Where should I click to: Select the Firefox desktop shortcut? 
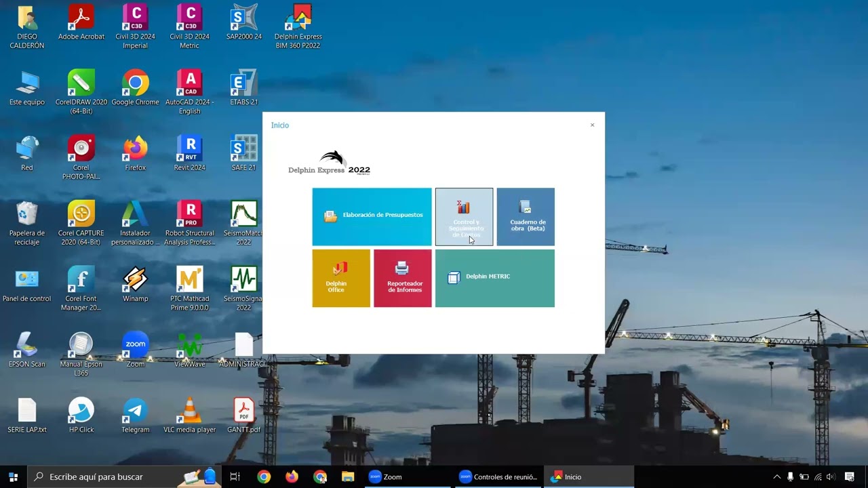136,153
